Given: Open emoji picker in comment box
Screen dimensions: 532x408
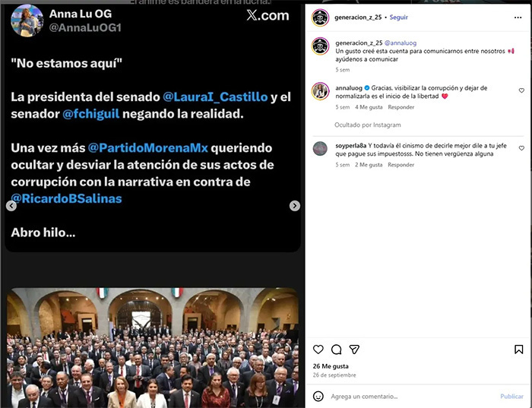Looking at the screenshot, I should point(318,396).
